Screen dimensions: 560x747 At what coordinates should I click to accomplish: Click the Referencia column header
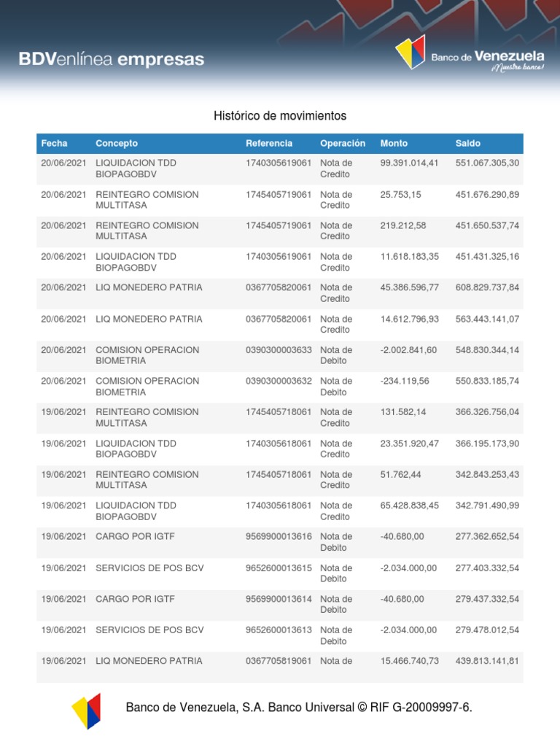pos(269,144)
